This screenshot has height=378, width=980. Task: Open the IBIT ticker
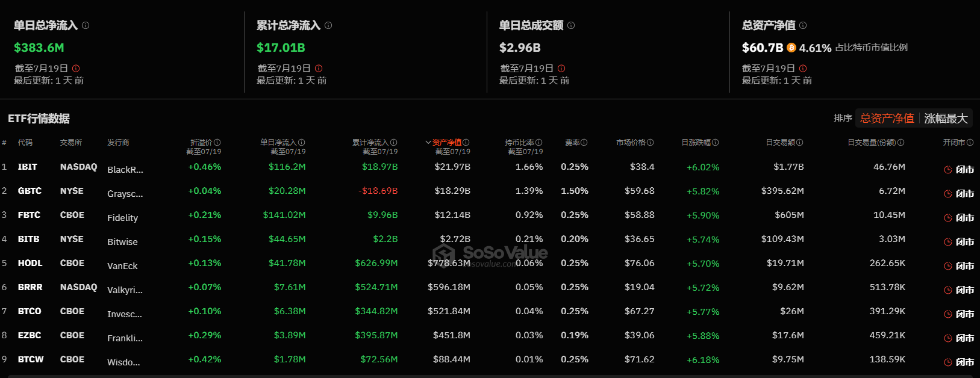pyautogui.click(x=28, y=167)
